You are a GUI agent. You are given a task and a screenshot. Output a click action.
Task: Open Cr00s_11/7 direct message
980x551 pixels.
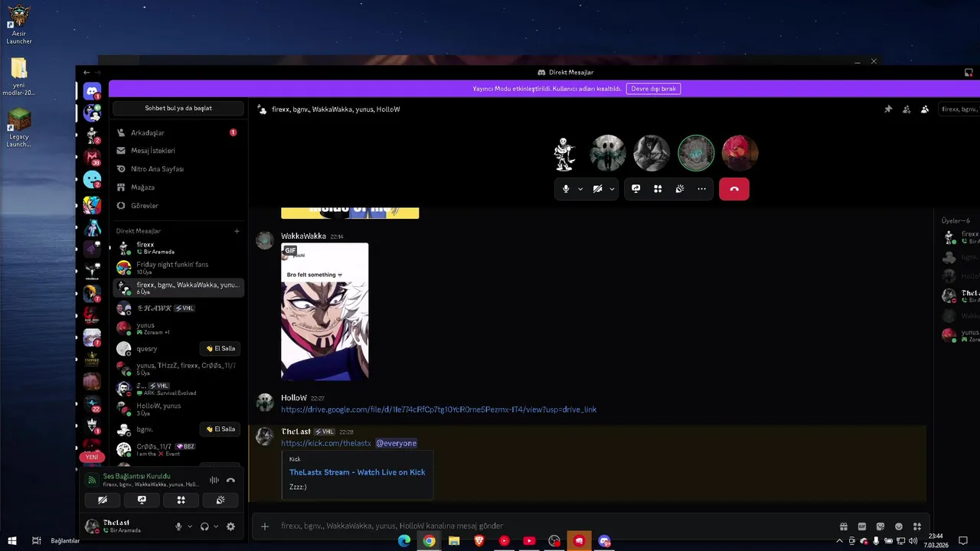pyautogui.click(x=177, y=450)
